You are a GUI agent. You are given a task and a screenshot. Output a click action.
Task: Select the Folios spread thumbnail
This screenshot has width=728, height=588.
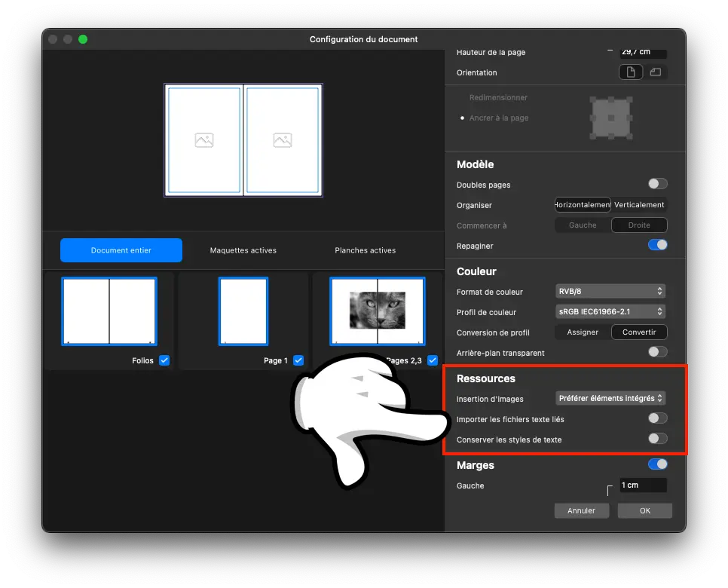point(109,311)
